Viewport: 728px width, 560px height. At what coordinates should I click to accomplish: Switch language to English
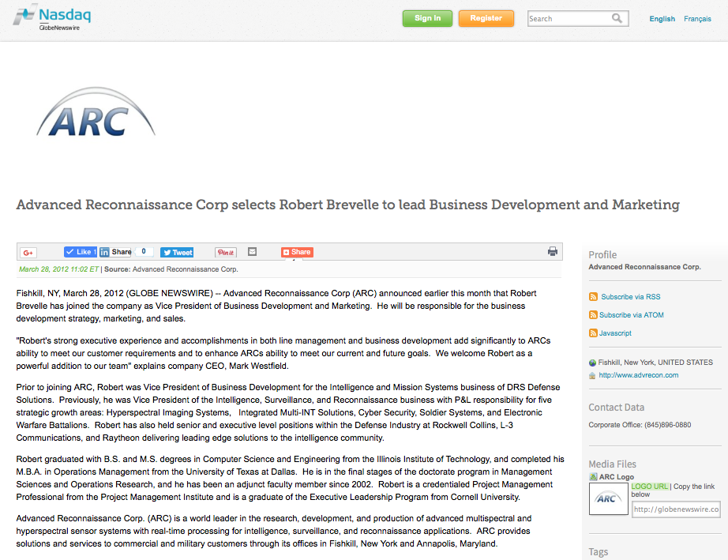pyautogui.click(x=662, y=19)
